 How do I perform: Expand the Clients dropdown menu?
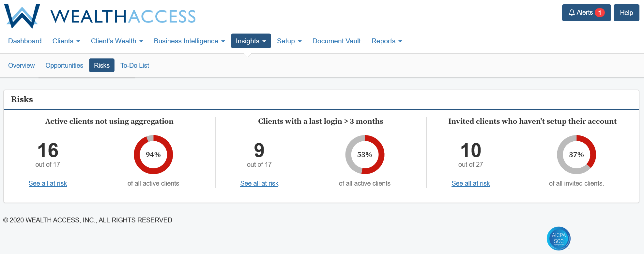(x=66, y=41)
